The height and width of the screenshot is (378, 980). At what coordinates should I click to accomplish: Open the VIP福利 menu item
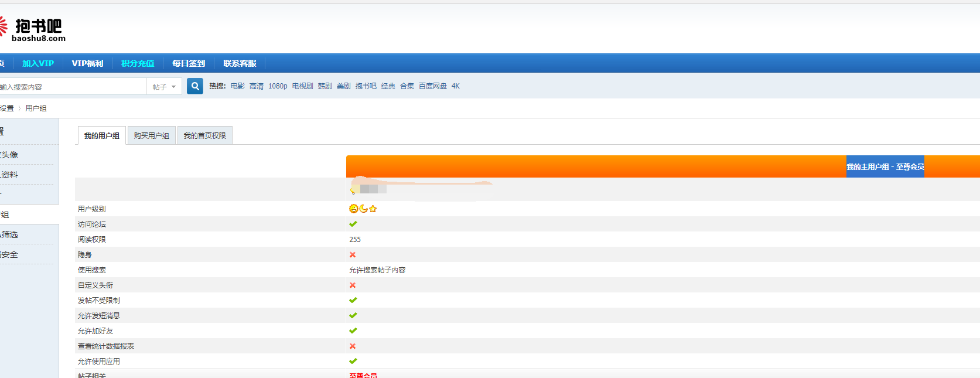click(87, 63)
